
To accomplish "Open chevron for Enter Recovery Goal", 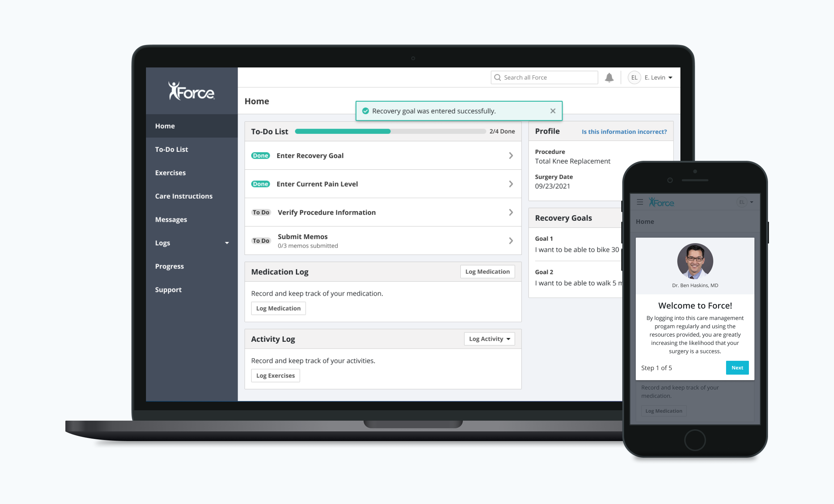I will coord(511,156).
